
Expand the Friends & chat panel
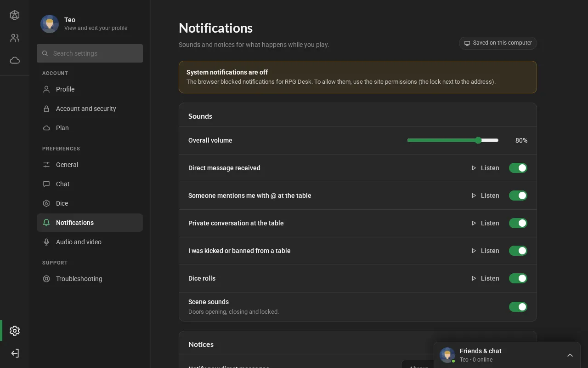tap(570, 355)
